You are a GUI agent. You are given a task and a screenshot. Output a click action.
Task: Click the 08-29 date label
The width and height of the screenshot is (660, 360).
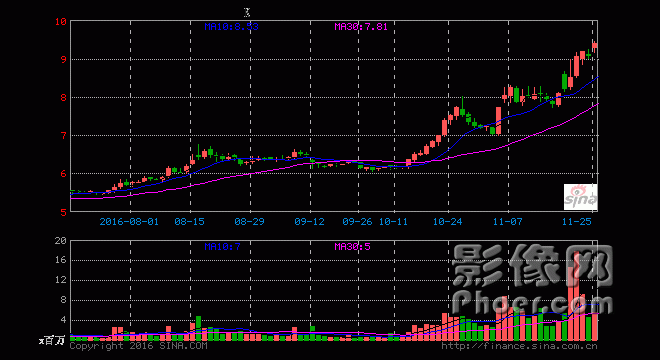point(249,221)
